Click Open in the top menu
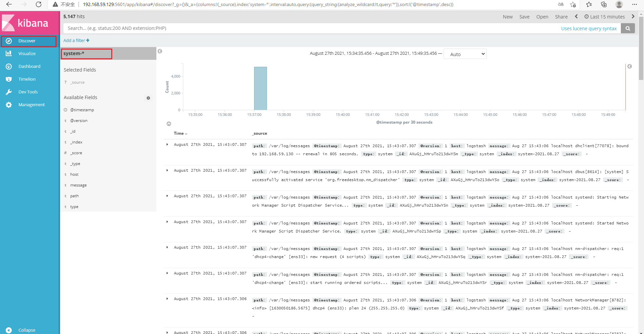 [x=542, y=17]
